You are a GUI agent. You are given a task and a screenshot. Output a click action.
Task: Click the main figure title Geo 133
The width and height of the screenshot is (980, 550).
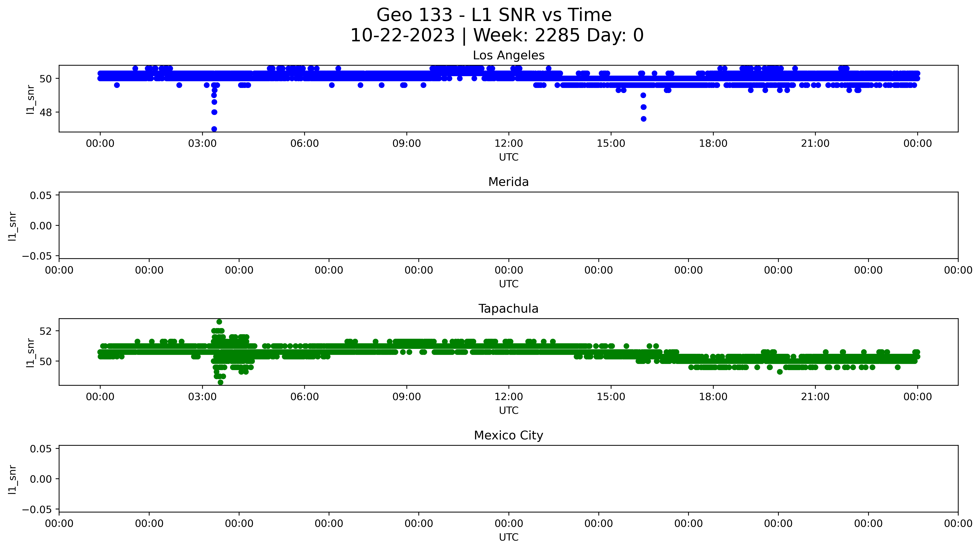coord(494,15)
